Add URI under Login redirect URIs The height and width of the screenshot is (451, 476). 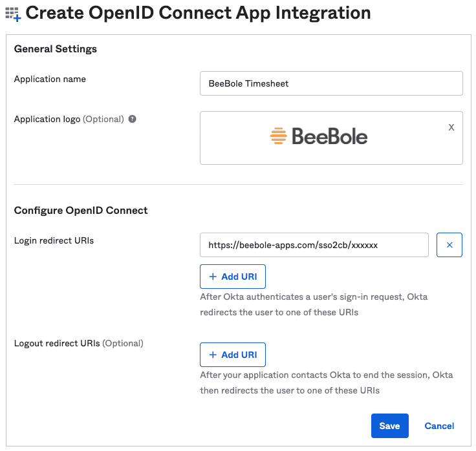(x=233, y=277)
